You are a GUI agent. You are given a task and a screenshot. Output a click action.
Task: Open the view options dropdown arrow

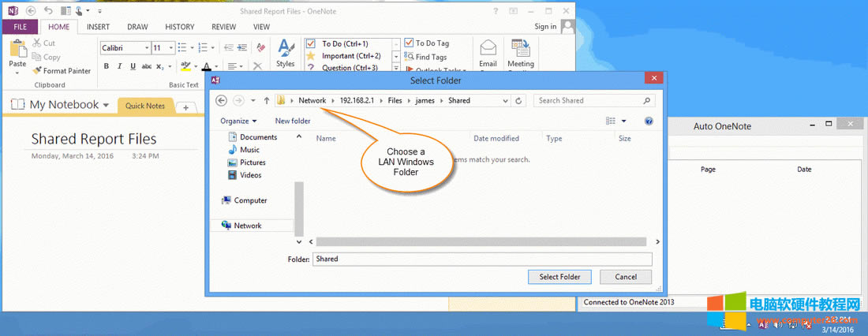(x=623, y=121)
